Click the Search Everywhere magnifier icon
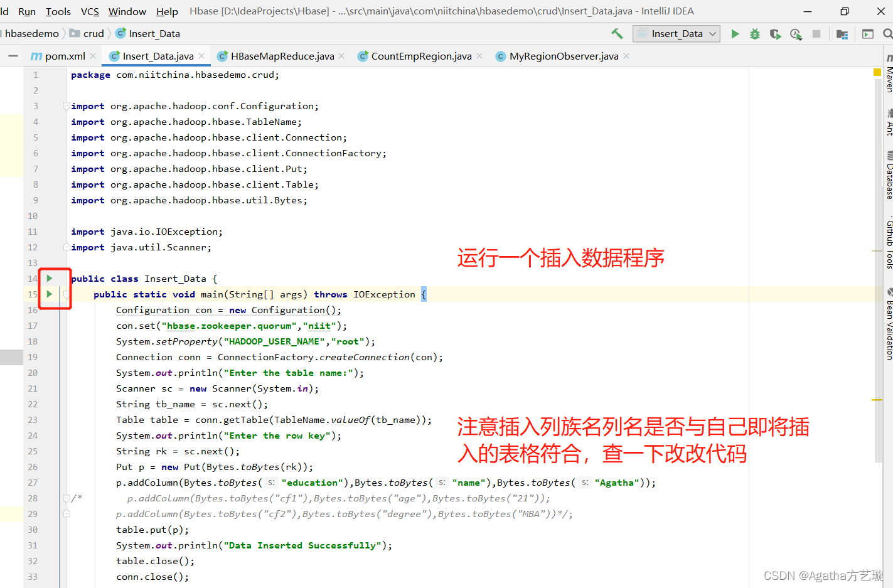The width and height of the screenshot is (893, 588). 887,34
